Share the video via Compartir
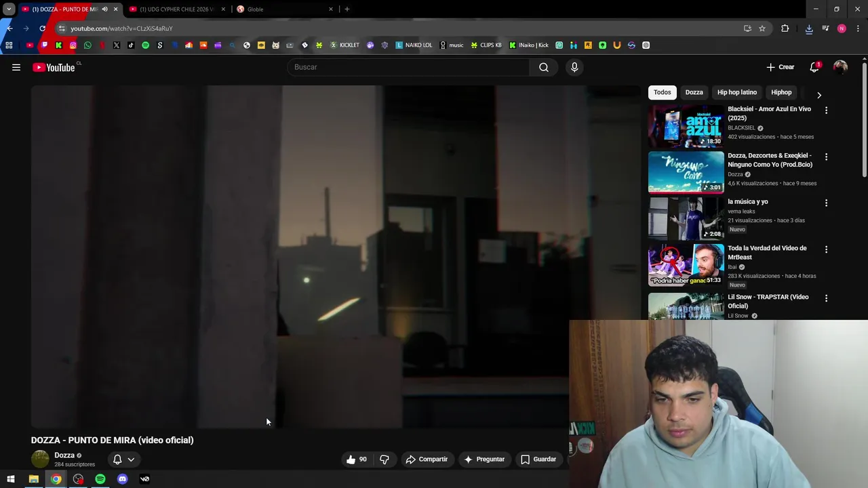Screen dimensions: 868x488 coord(427,460)
